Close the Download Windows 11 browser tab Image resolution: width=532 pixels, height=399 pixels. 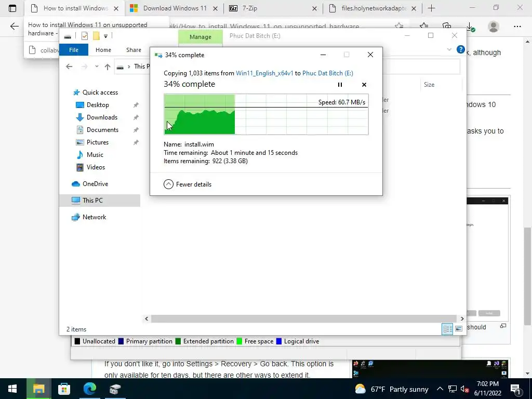click(215, 8)
